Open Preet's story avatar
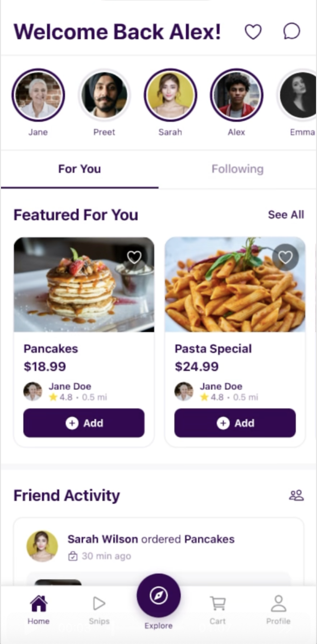This screenshot has height=644, width=317. 104,95
